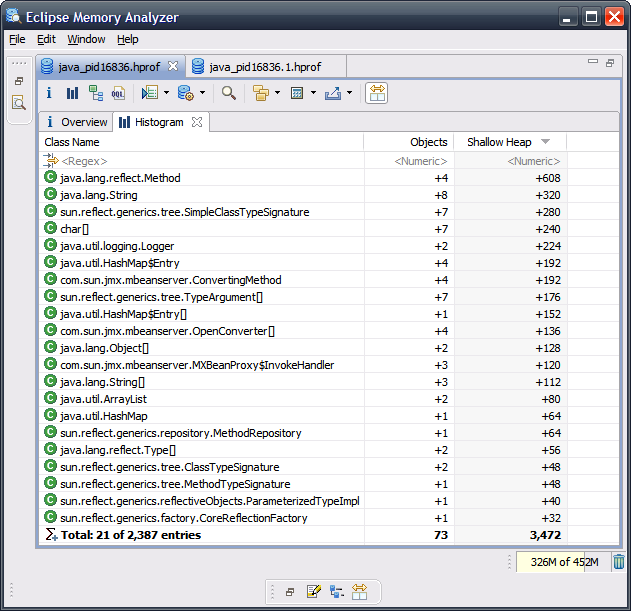The height and width of the screenshot is (611, 631).
Task: Close the Histogram tab
Action: pos(197,122)
